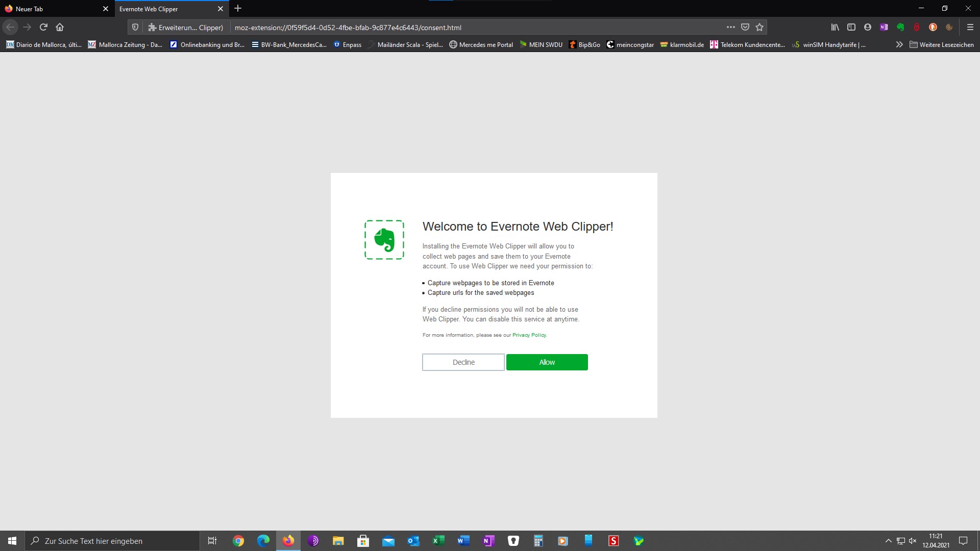The width and height of the screenshot is (980, 551).
Task: Open the page actions three-dot menu
Action: [731, 28]
